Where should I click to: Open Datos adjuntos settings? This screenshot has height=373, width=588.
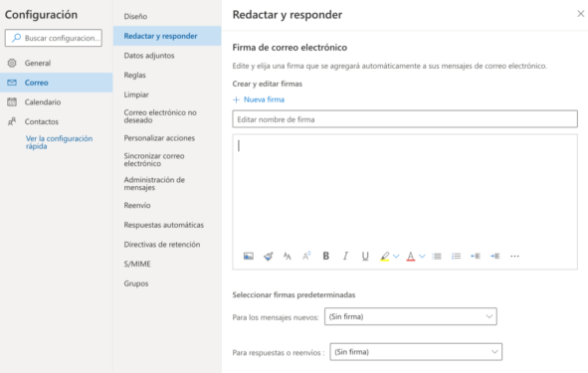click(167, 56)
